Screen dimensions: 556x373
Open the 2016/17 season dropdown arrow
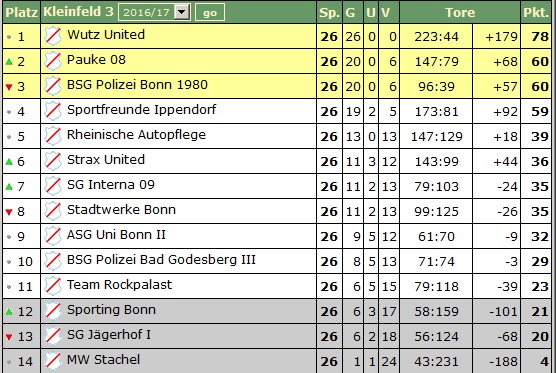[x=182, y=12]
